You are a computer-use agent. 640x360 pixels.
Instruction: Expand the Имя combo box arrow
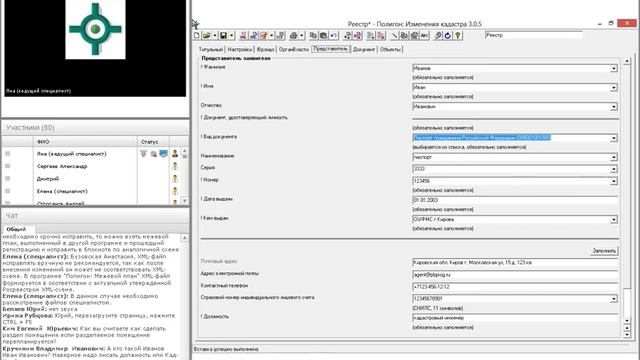(x=613, y=88)
